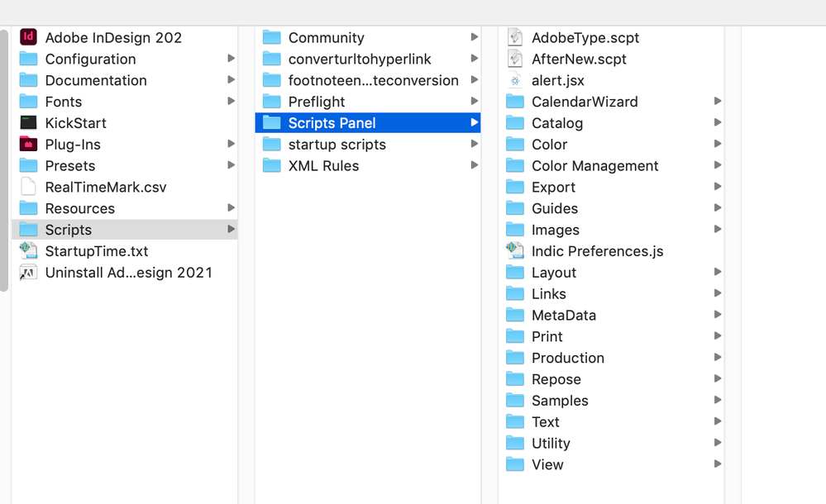Click the RealTimeMark.csv file icon
The image size is (826, 504).
click(x=28, y=187)
